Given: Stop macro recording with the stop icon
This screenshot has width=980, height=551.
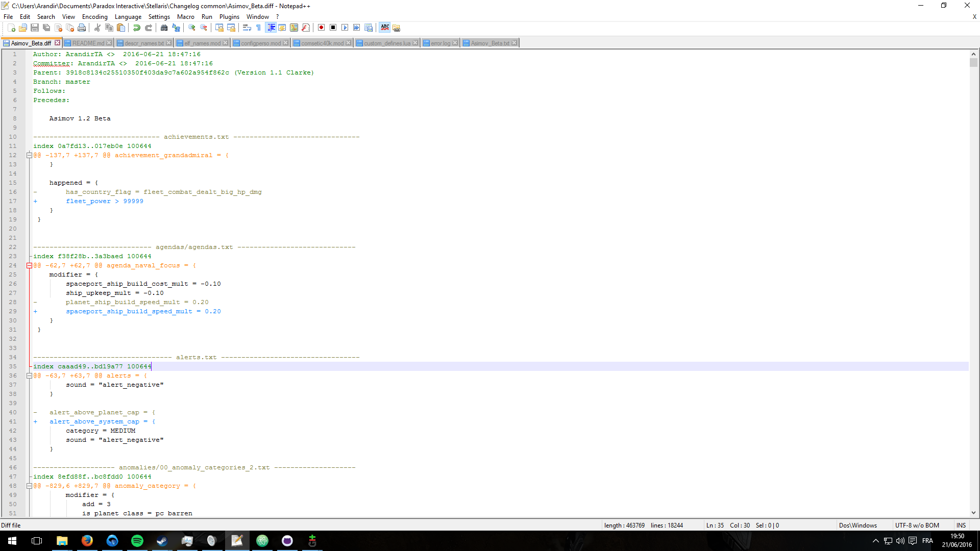Looking at the screenshot, I should point(333,28).
